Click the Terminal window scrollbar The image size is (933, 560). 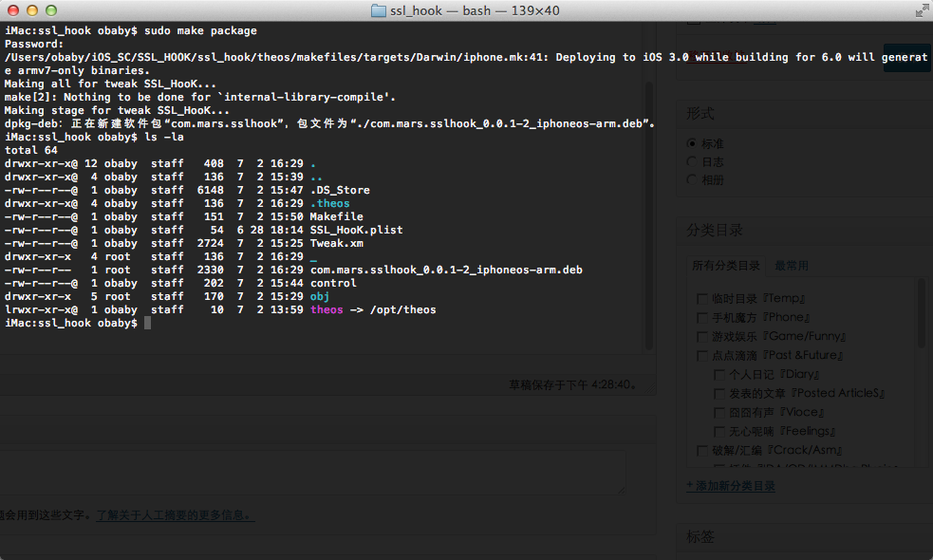(x=649, y=215)
